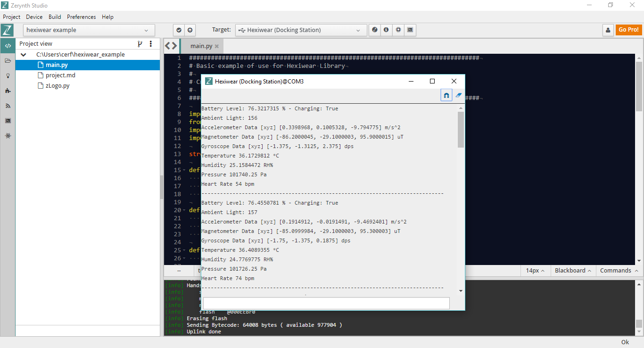Click the 'Humidity 25.1584472 RH%' line
644x348 pixels.
[237, 165]
